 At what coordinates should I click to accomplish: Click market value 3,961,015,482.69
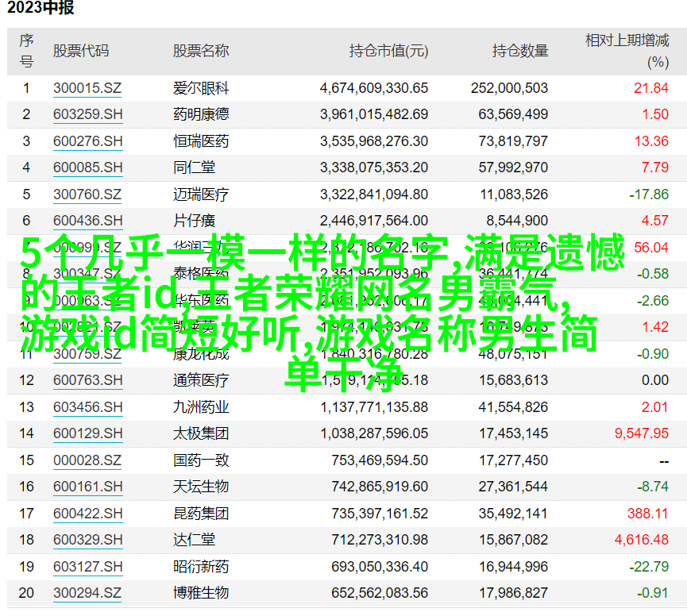click(x=374, y=114)
